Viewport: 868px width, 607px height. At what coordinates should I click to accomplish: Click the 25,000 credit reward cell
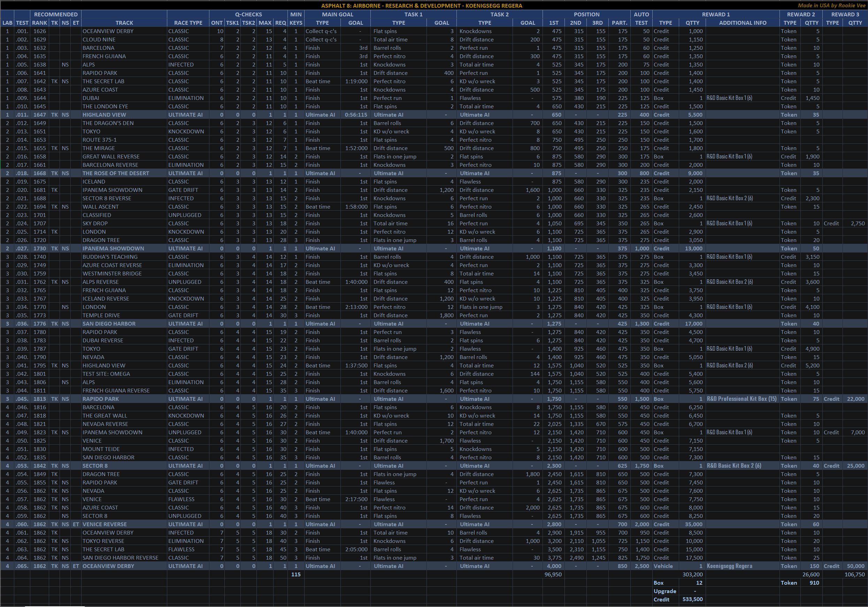pos(855,466)
